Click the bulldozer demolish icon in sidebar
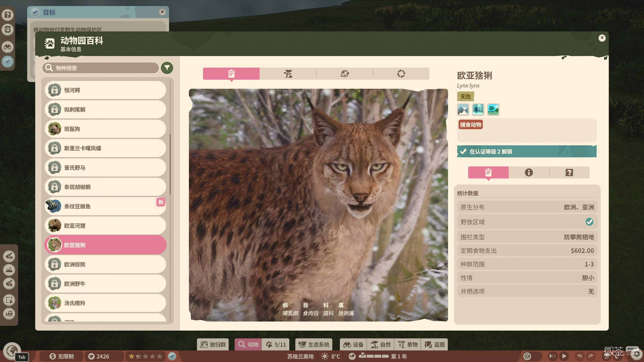Screen dimensions: 644x362 point(9,314)
